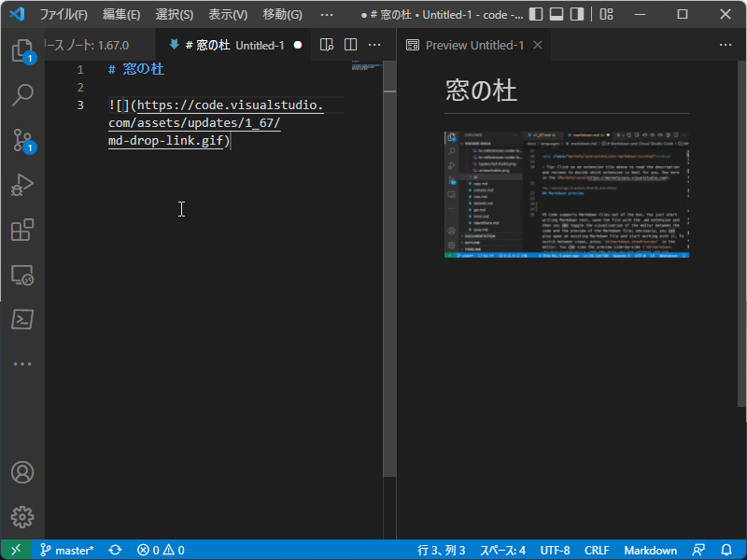Open notifications bell icon
This screenshot has height=560, width=747.
tap(726, 551)
